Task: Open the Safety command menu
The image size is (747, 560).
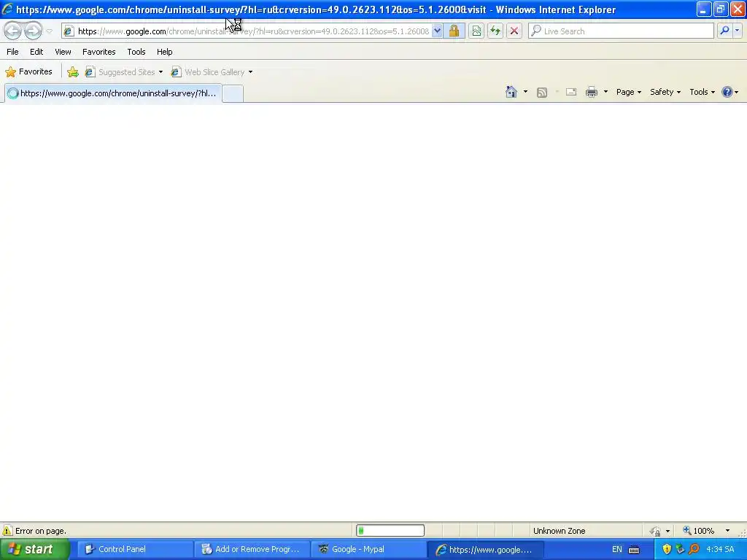Action: pos(665,92)
